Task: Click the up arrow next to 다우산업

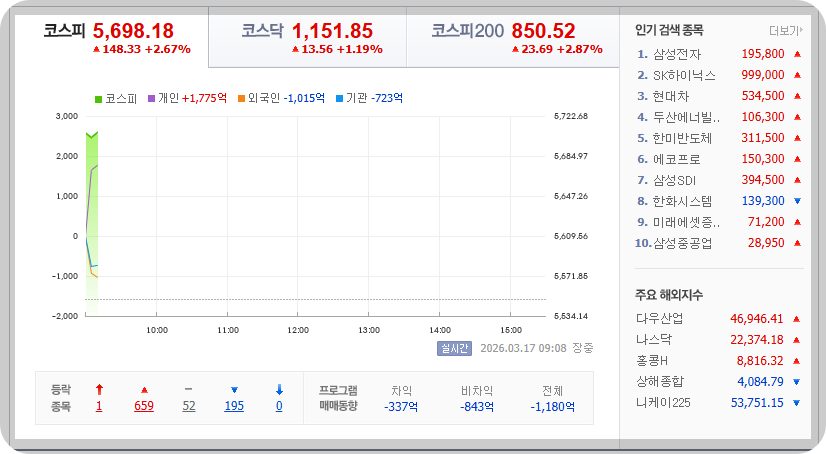Action: pos(796,319)
